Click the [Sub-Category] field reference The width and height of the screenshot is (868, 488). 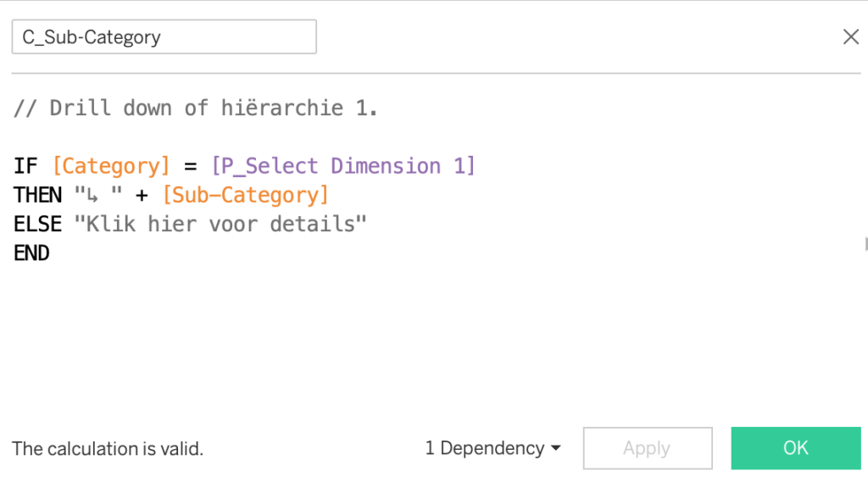coord(245,195)
